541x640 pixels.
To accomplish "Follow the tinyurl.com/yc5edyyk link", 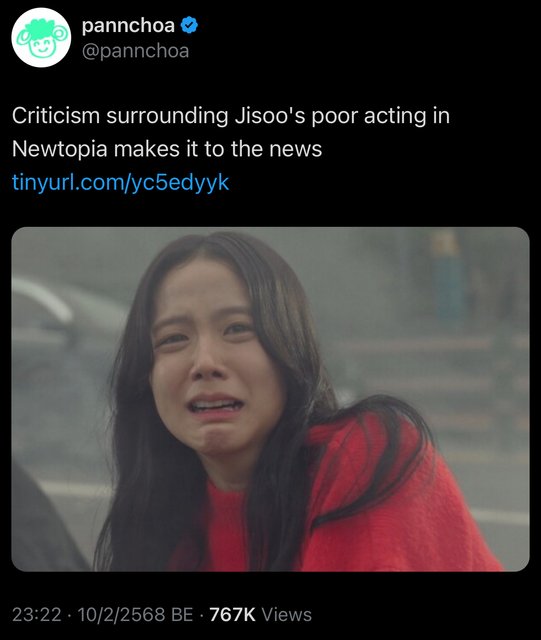I will click(120, 182).
